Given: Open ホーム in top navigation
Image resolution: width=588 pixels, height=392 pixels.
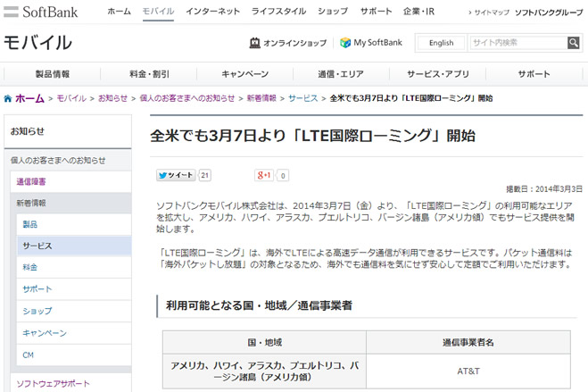Looking at the screenshot, I should pos(120,12).
